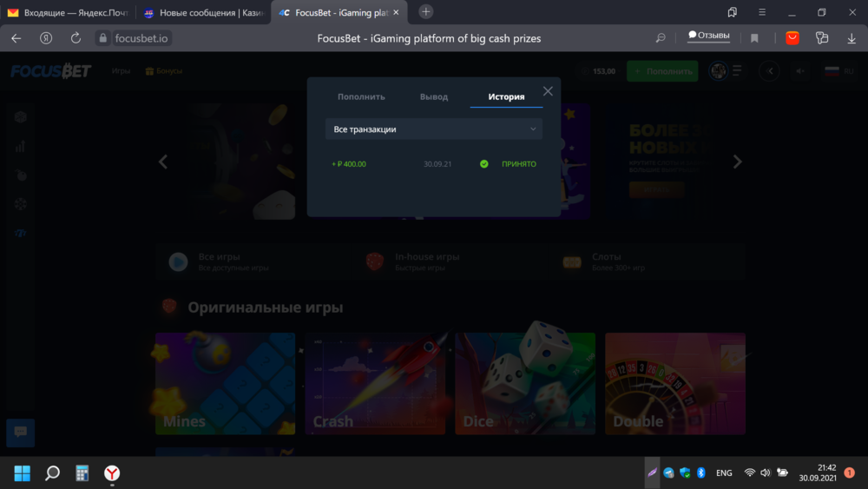Open the live chat sidebar button

(x=21, y=433)
